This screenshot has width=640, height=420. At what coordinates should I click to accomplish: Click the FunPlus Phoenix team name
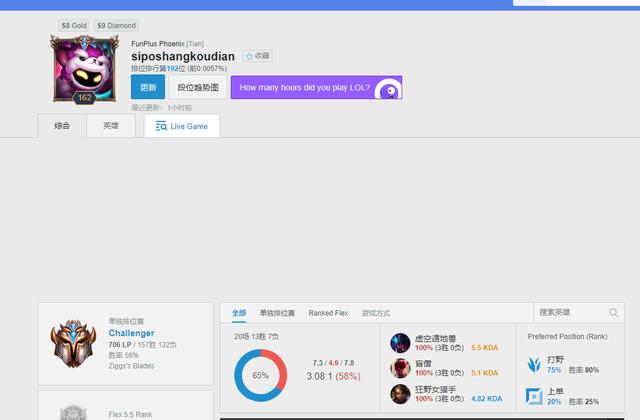point(158,44)
